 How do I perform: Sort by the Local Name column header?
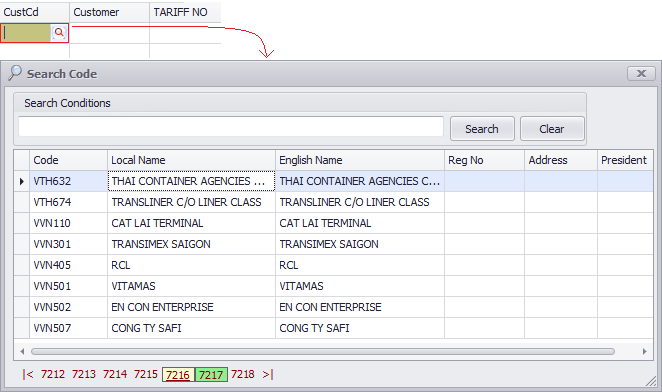191,160
